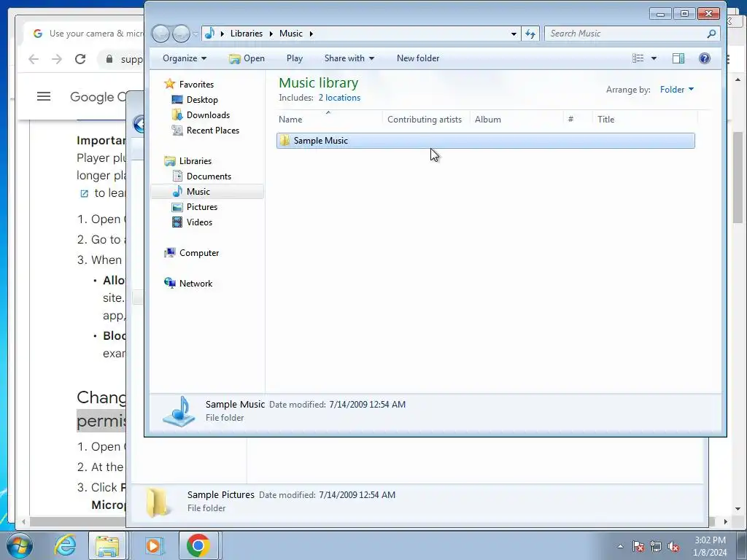Screen dimensions: 747x560
Task: Click the Back arrow in Music Explorer
Action: click(161, 34)
